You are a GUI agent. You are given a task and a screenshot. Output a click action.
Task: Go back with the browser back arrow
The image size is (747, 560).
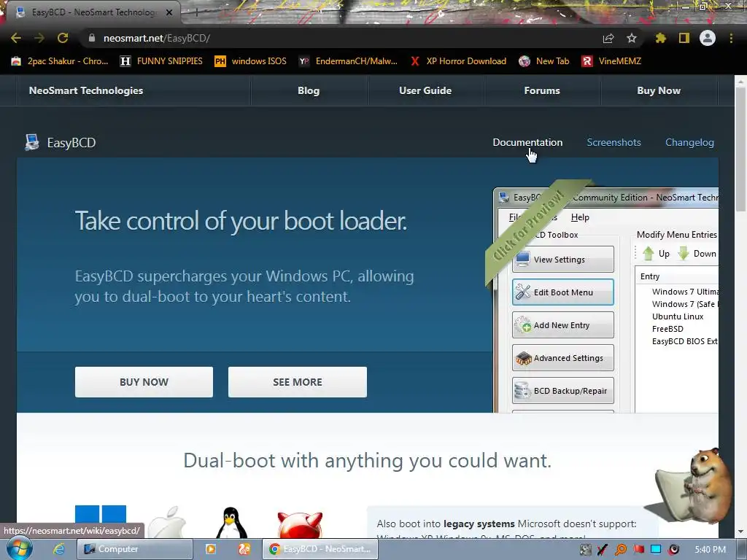click(x=16, y=38)
